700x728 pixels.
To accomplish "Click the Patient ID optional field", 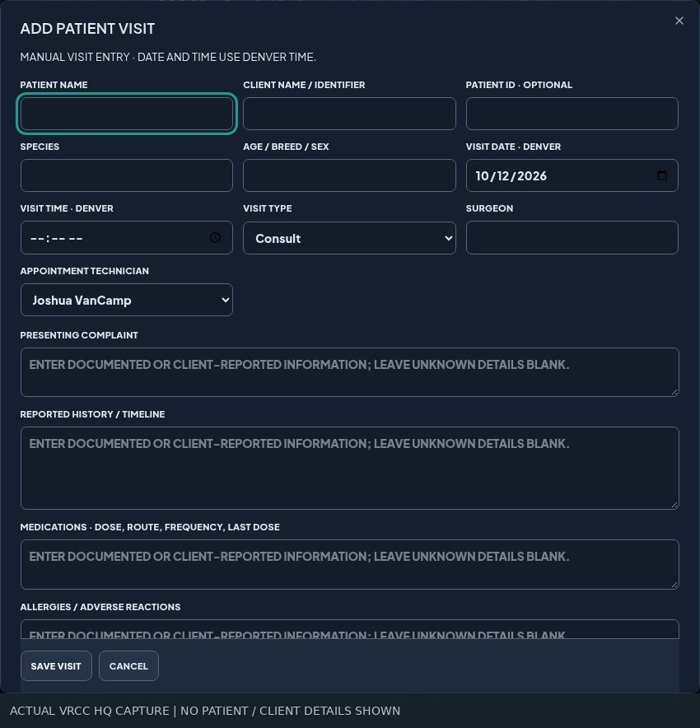I will pyautogui.click(x=572, y=114).
